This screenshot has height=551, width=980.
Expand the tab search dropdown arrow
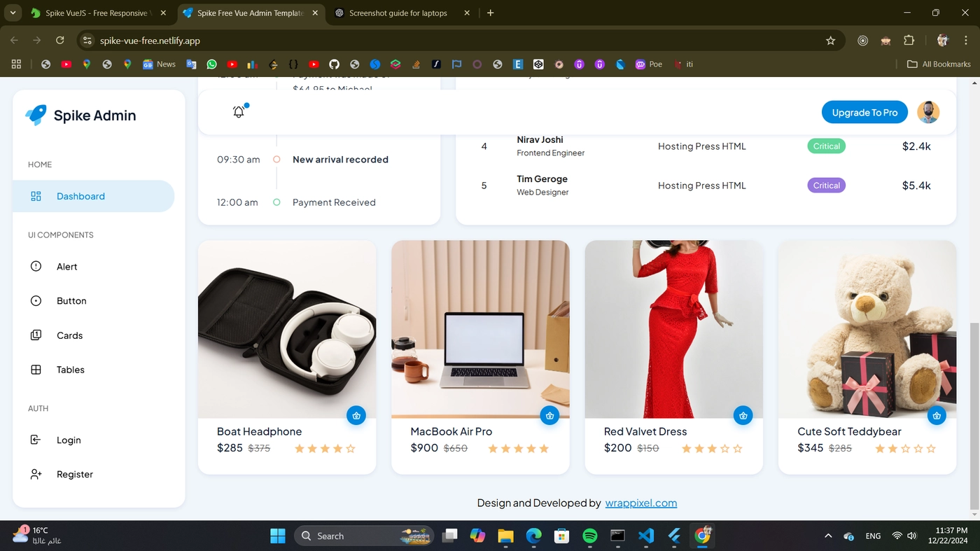coord(13,13)
